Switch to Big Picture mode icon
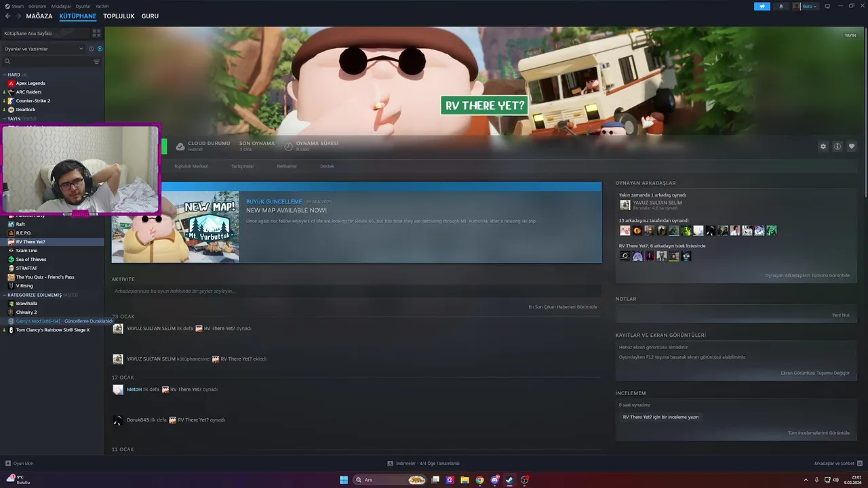 tap(827, 6)
